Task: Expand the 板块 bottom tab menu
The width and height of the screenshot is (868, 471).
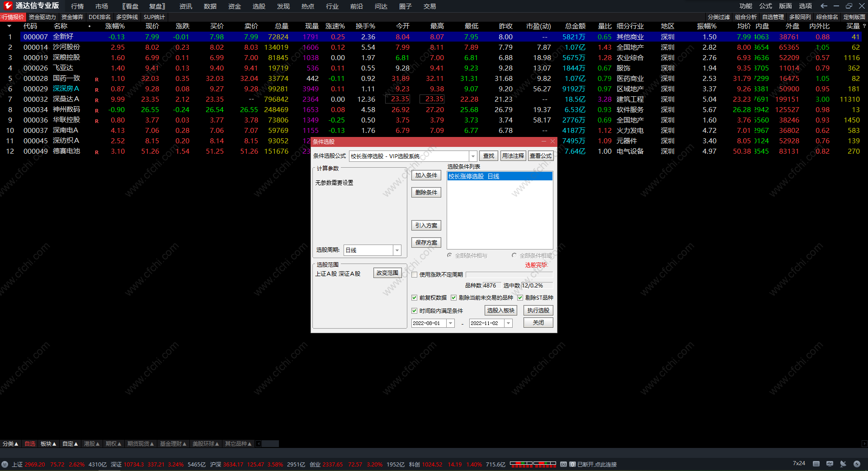Action: 48,444
